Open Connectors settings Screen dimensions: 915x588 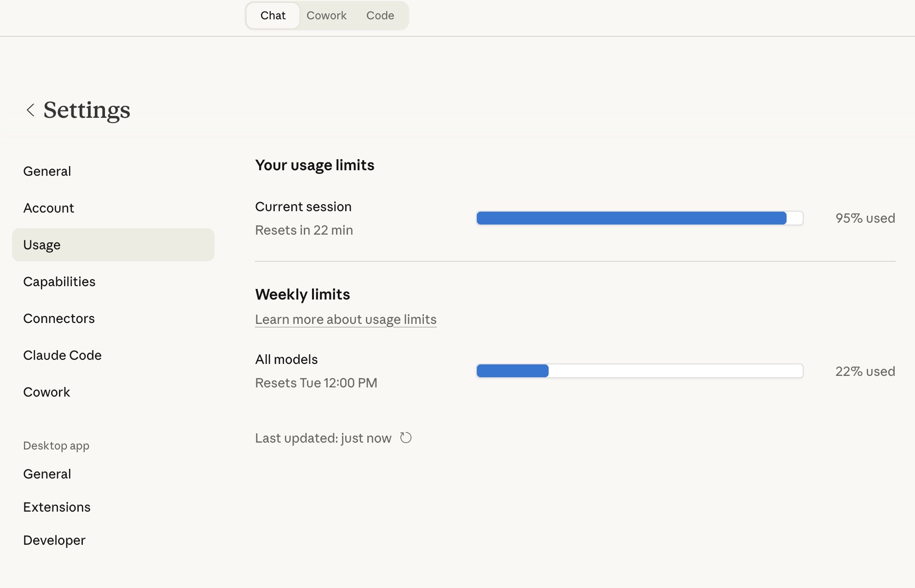pos(59,318)
